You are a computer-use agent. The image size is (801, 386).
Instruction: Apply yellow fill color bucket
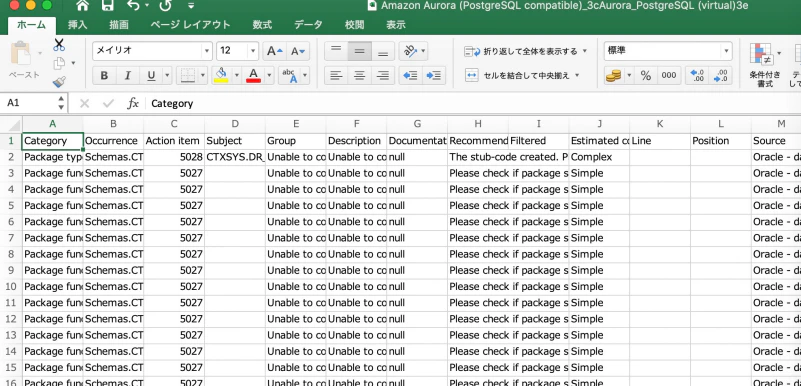(221, 75)
